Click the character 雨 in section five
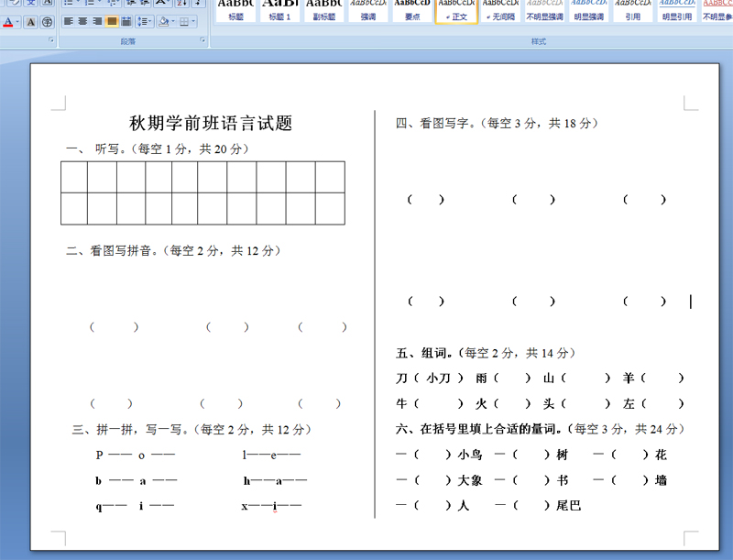This screenshot has height=560, width=733. (482, 379)
